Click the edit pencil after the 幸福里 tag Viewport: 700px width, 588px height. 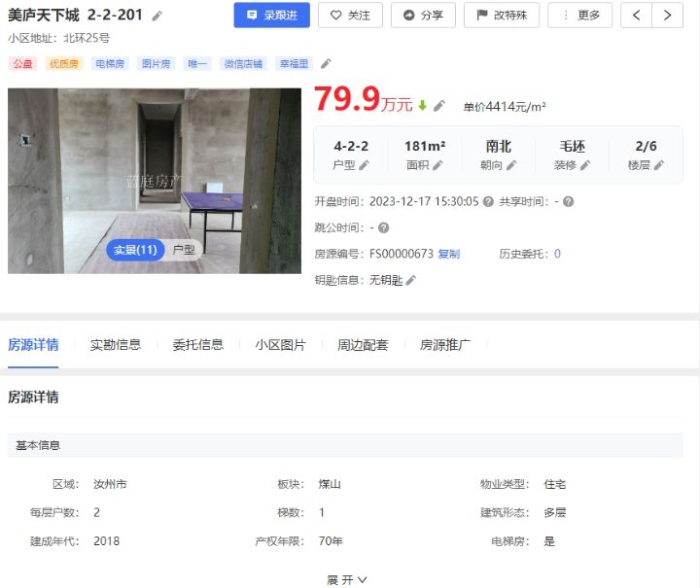click(327, 63)
